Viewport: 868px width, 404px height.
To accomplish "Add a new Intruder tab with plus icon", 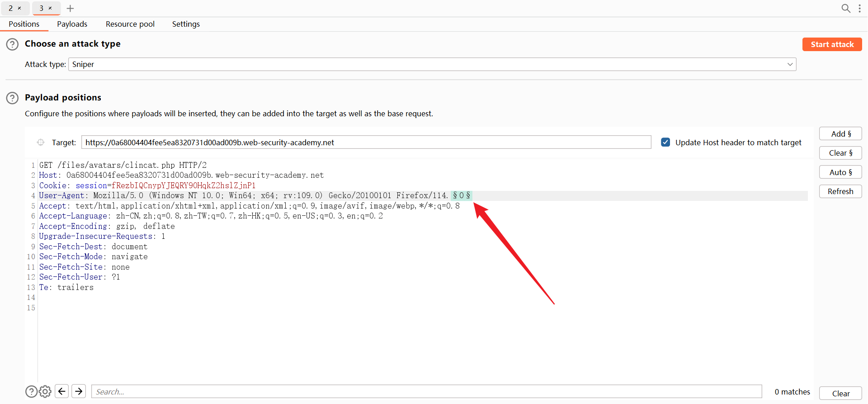I will tap(70, 8).
